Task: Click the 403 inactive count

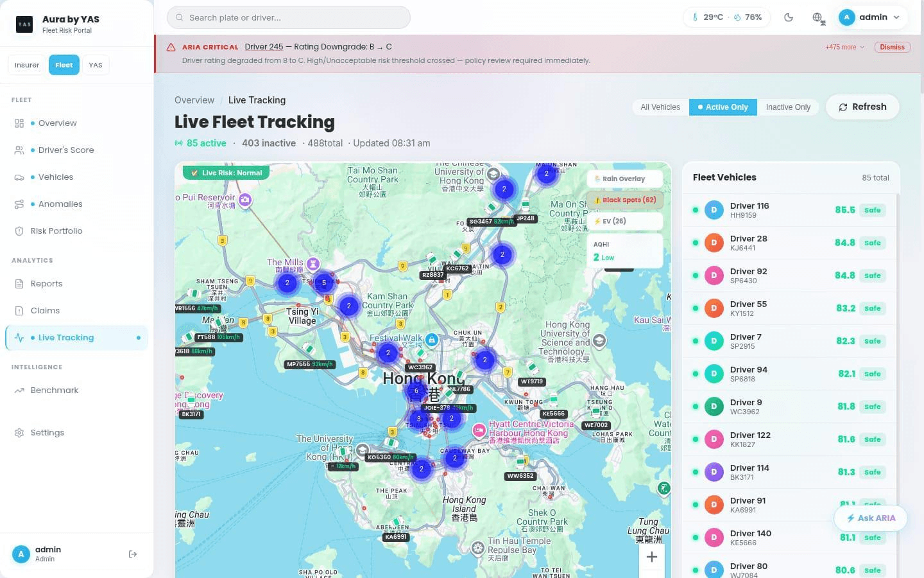Action: click(x=268, y=143)
